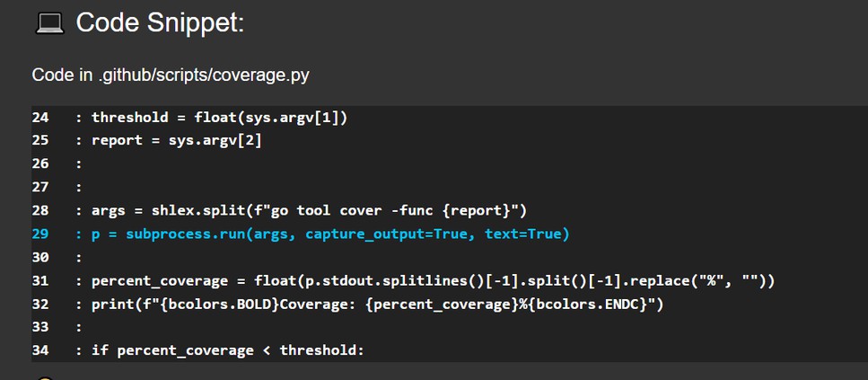
Task: Click the percent_coverage assignment line
Action: pyautogui.click(x=433, y=280)
